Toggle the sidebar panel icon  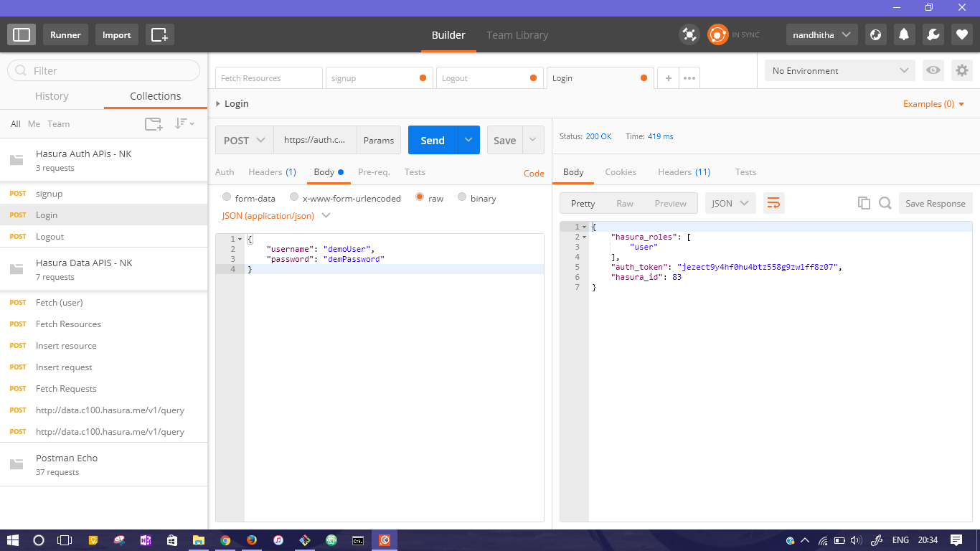(x=22, y=34)
